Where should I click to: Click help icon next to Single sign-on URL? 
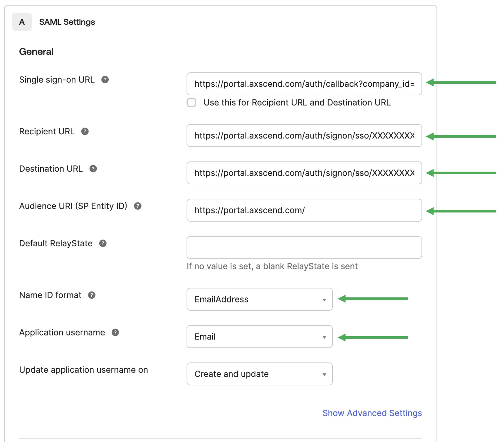105,80
